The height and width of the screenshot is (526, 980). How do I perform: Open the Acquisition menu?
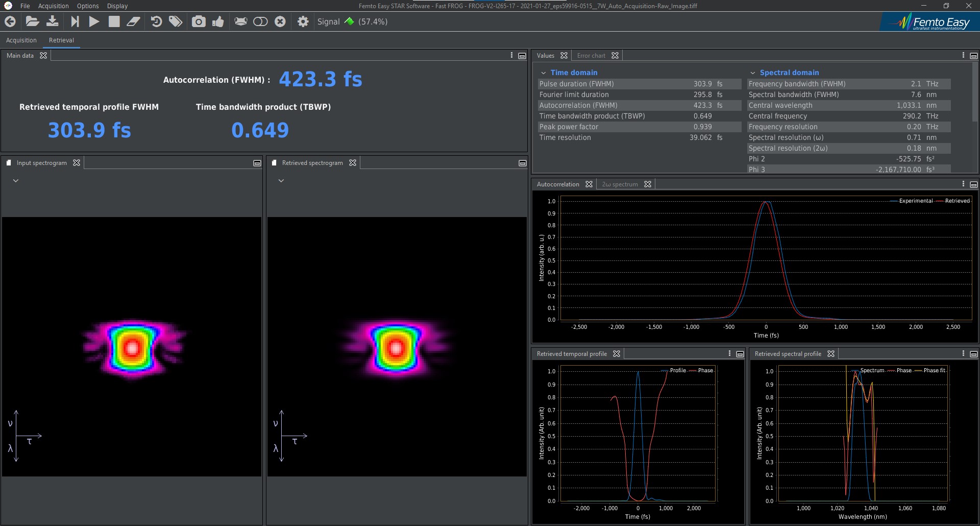click(x=53, y=6)
